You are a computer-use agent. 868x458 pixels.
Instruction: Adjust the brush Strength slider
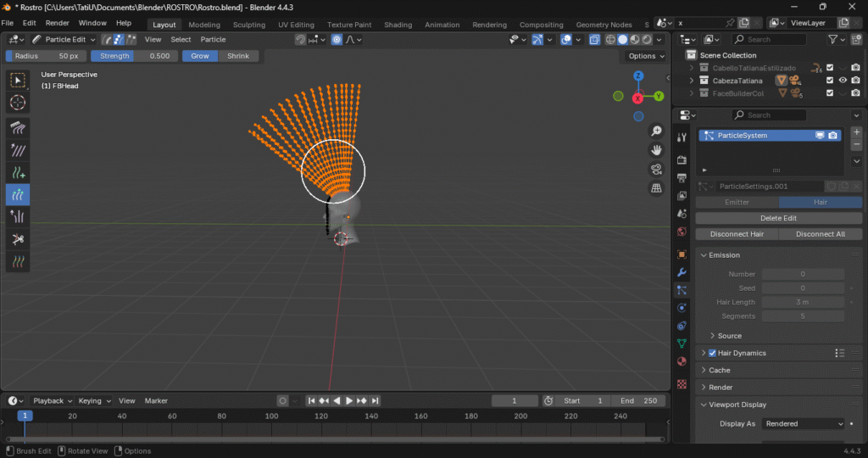pos(134,56)
